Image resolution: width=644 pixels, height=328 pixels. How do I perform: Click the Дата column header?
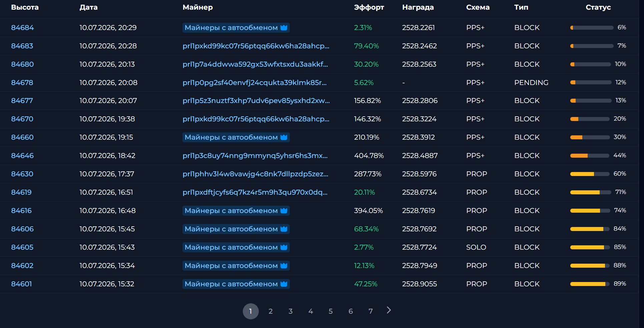coord(88,7)
